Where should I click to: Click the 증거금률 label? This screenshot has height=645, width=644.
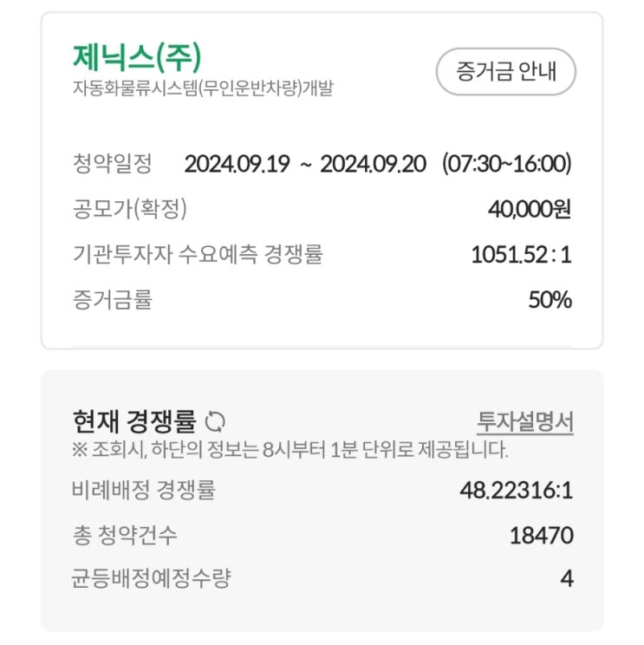click(112, 300)
